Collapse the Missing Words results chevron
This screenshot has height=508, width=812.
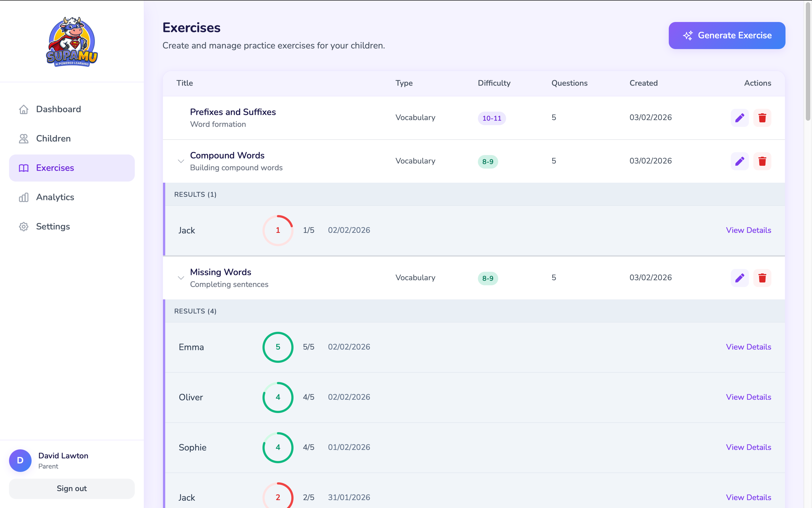pos(181,278)
